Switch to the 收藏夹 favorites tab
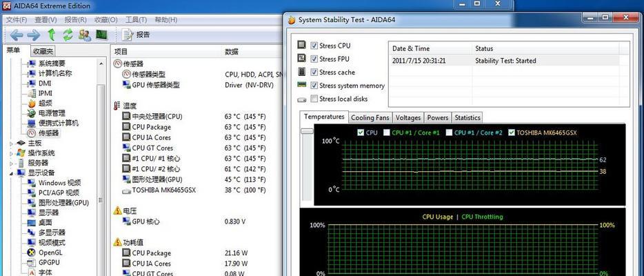The image size is (644, 276). point(43,51)
